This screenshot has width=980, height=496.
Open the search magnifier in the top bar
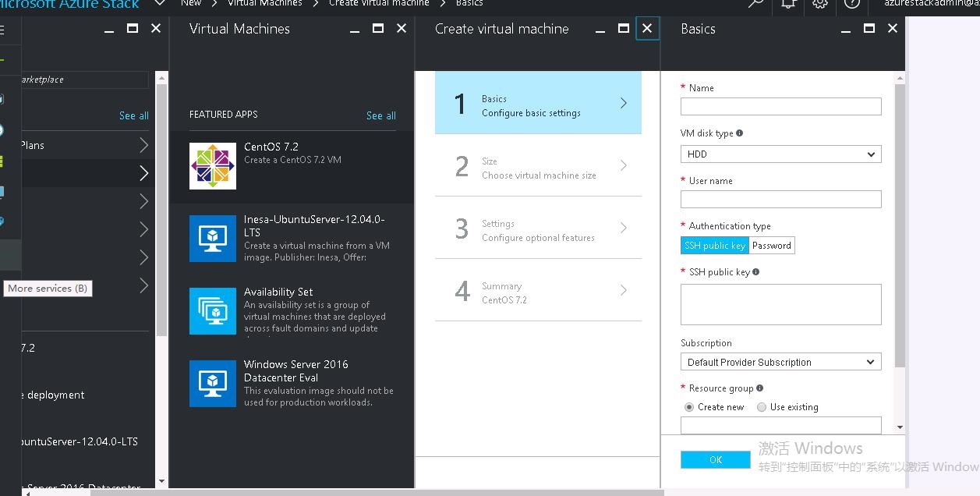(755, 4)
